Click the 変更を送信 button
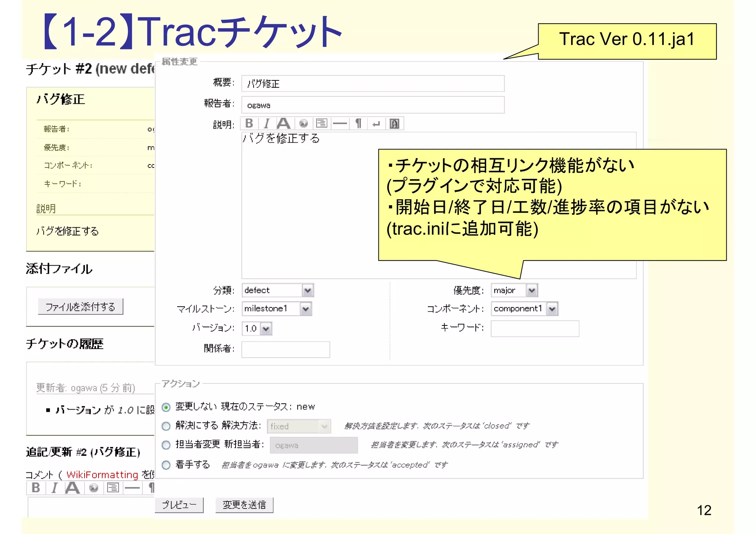This screenshot has width=756, height=534. click(x=244, y=505)
